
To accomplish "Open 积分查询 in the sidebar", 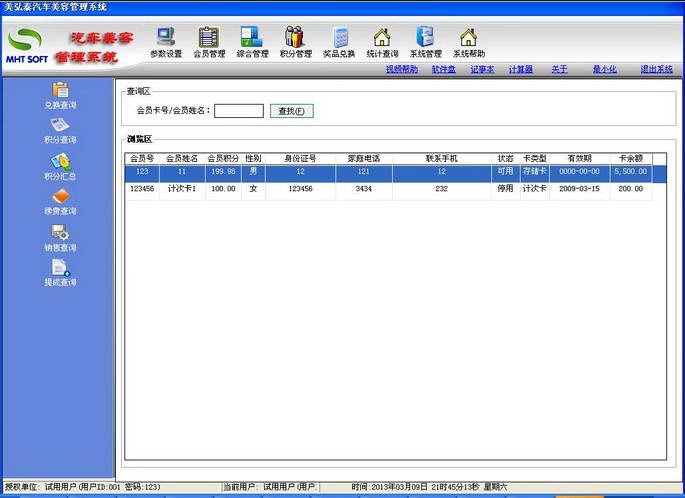I will [x=60, y=131].
